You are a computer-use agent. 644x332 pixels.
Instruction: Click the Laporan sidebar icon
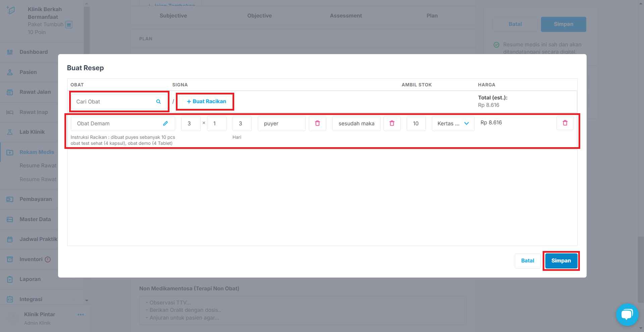coord(10,279)
